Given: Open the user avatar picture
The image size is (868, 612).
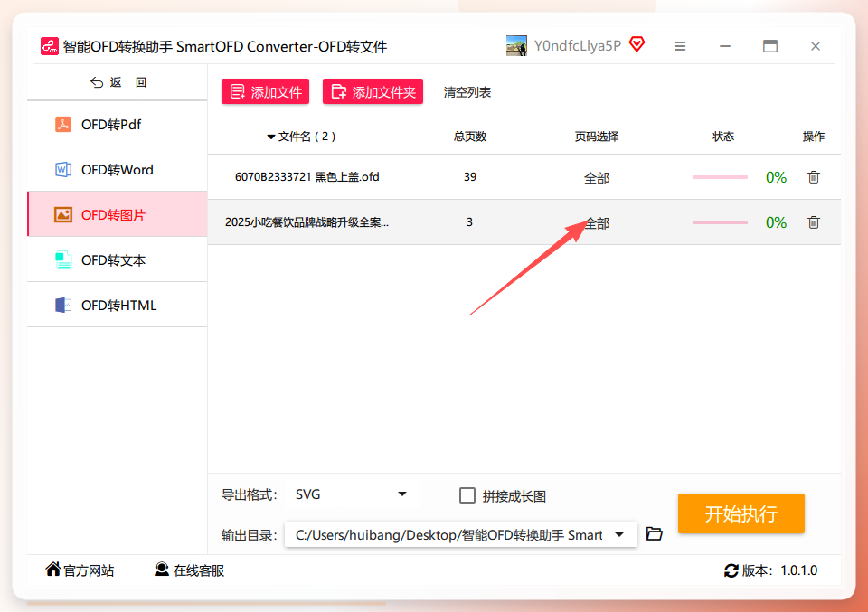Looking at the screenshot, I should click(516, 46).
